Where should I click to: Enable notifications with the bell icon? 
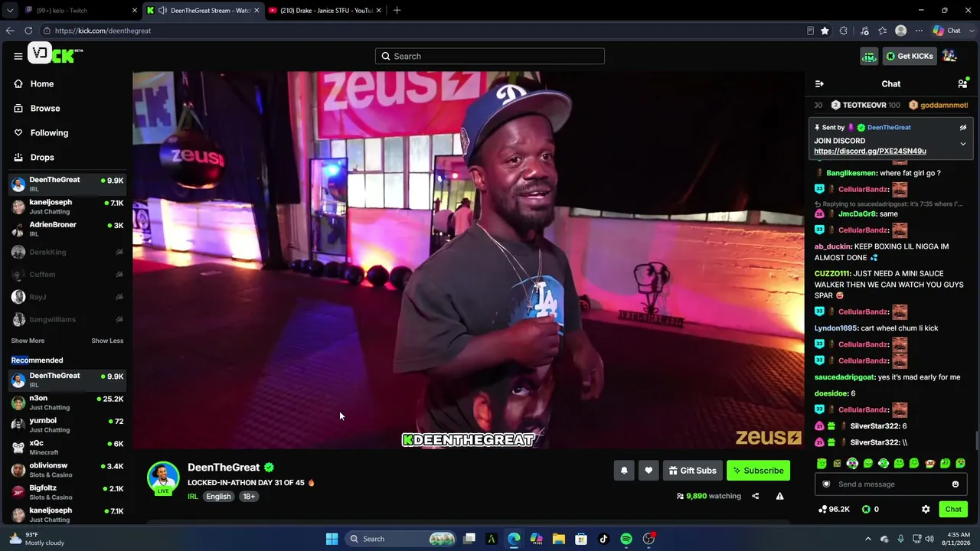click(624, 471)
